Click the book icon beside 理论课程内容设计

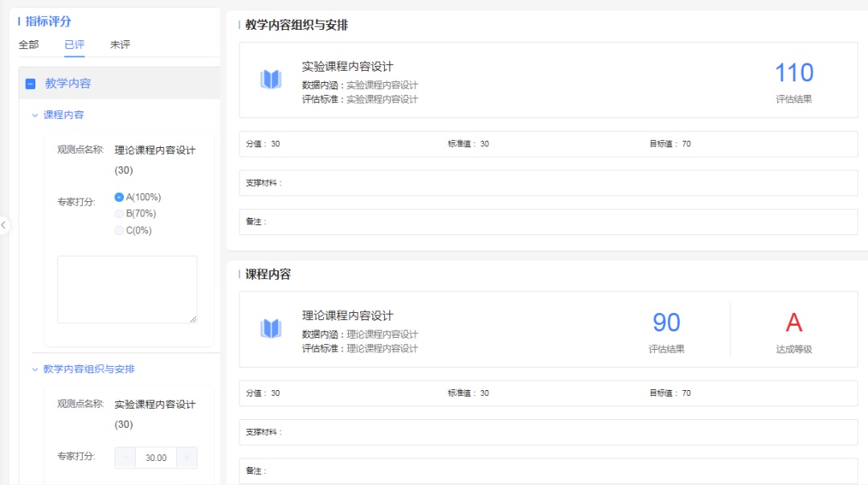pos(271,328)
